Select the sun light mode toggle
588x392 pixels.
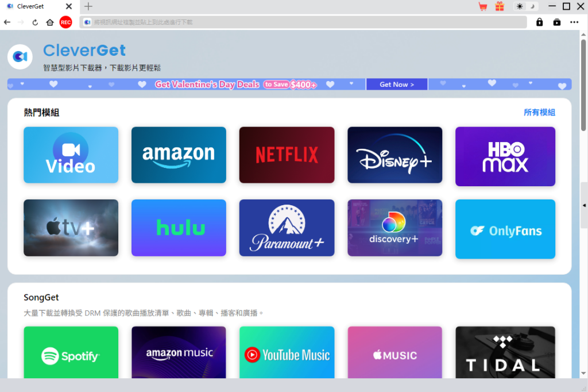[x=519, y=6]
